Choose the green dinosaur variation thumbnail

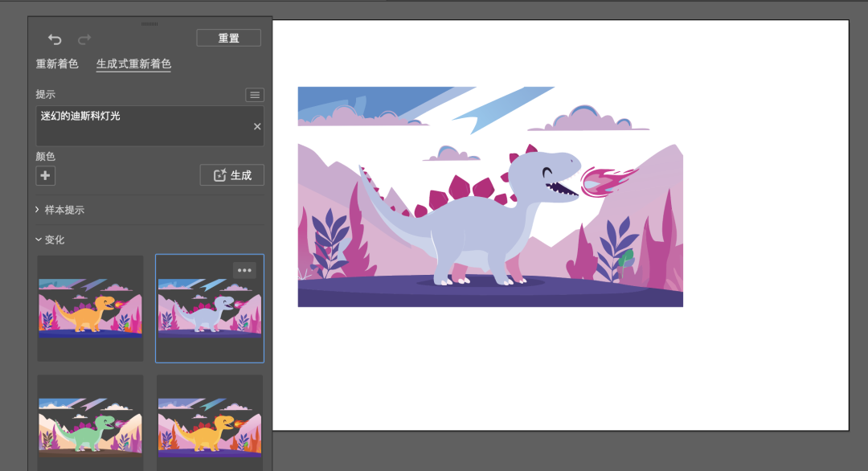coord(90,423)
